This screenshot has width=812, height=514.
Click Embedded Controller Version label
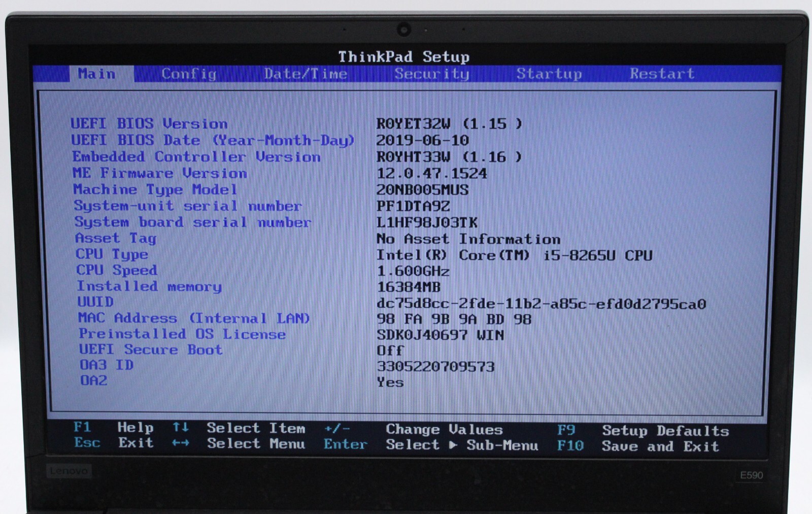coord(196,156)
